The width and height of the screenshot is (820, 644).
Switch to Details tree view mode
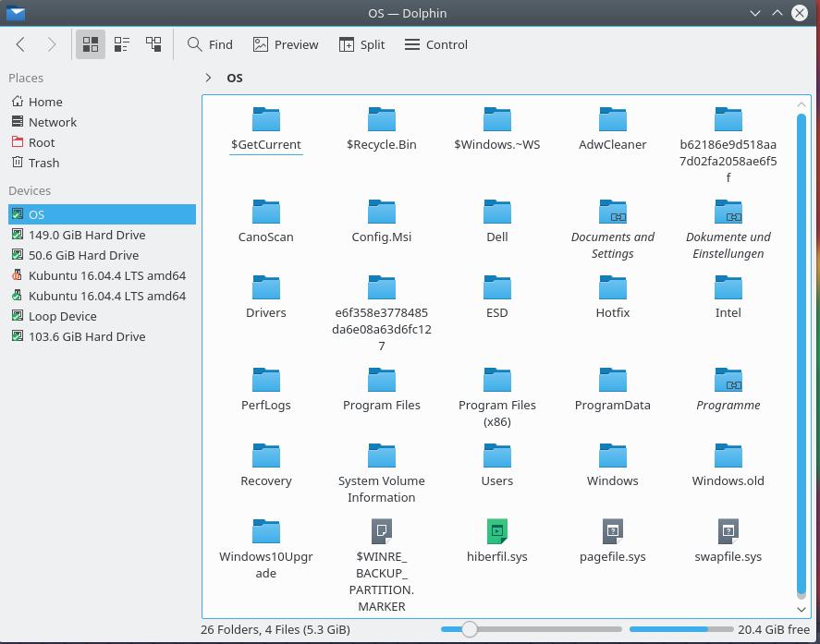point(153,44)
